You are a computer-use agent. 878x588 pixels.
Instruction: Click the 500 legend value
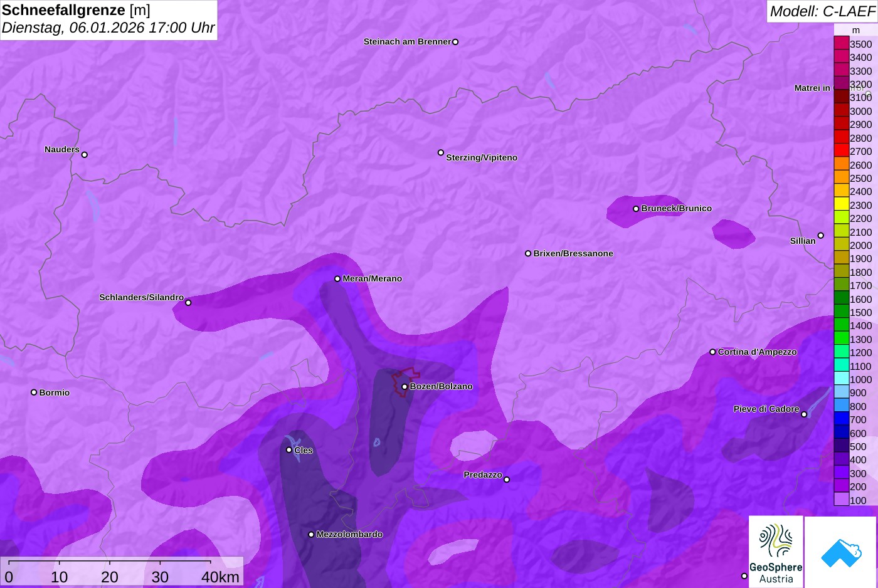point(858,447)
